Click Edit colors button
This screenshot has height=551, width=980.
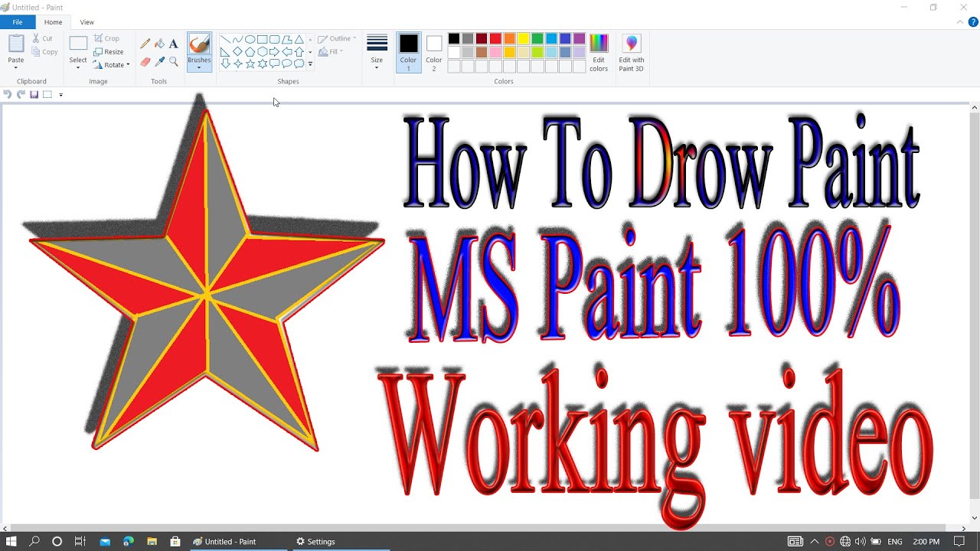pyautogui.click(x=599, y=53)
